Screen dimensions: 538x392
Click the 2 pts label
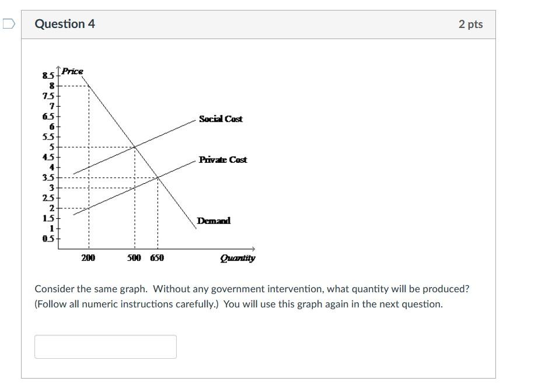pyautogui.click(x=470, y=24)
